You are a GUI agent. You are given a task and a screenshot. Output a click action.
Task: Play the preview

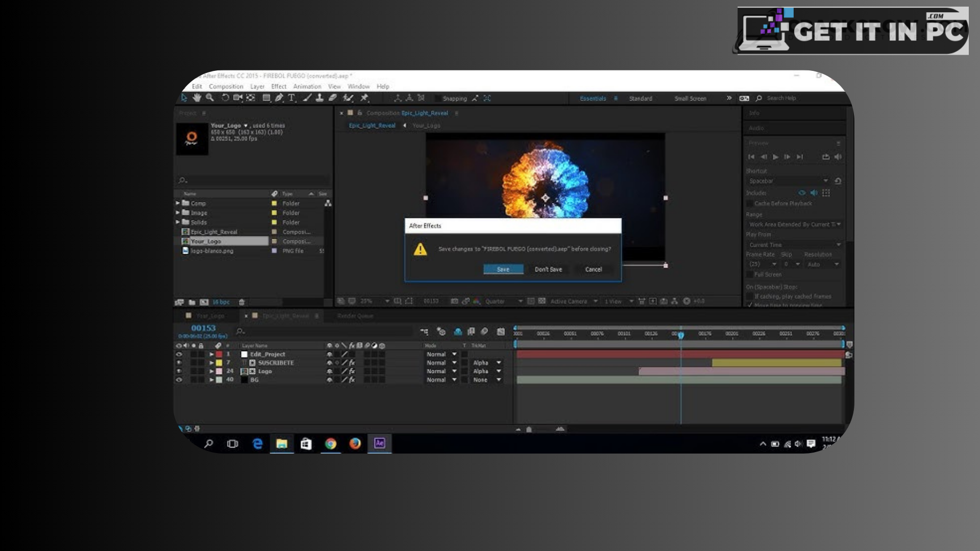pyautogui.click(x=775, y=157)
